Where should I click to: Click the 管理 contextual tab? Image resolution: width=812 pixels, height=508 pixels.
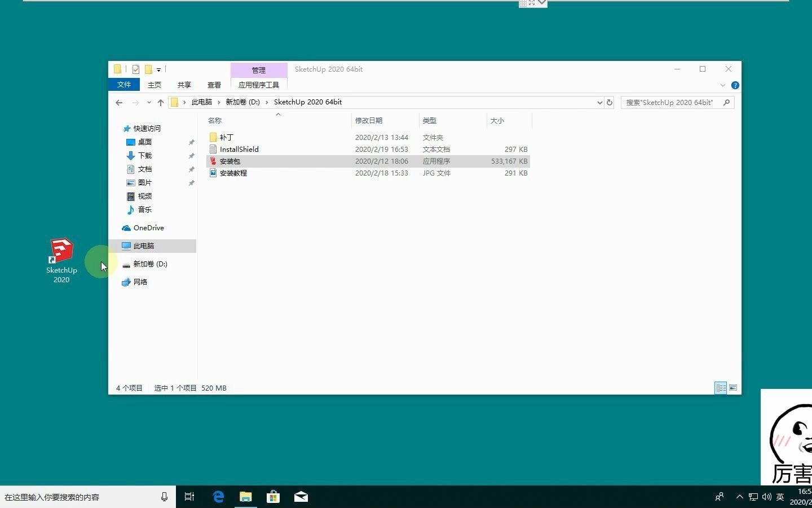[x=259, y=70]
